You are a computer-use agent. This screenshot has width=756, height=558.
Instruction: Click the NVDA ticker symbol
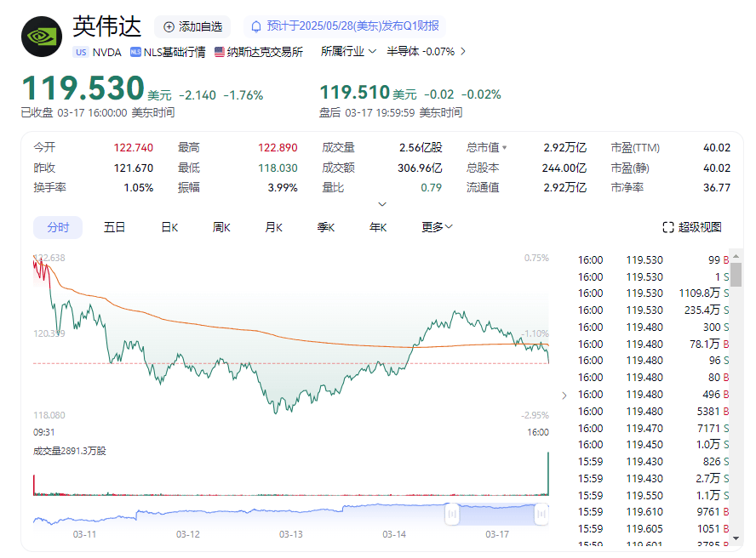point(106,52)
